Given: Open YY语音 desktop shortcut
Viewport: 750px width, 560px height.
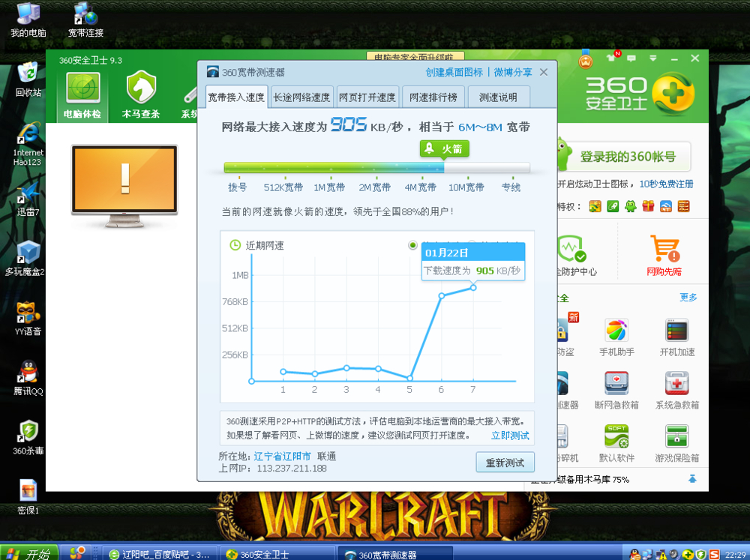Looking at the screenshot, I should [28, 319].
